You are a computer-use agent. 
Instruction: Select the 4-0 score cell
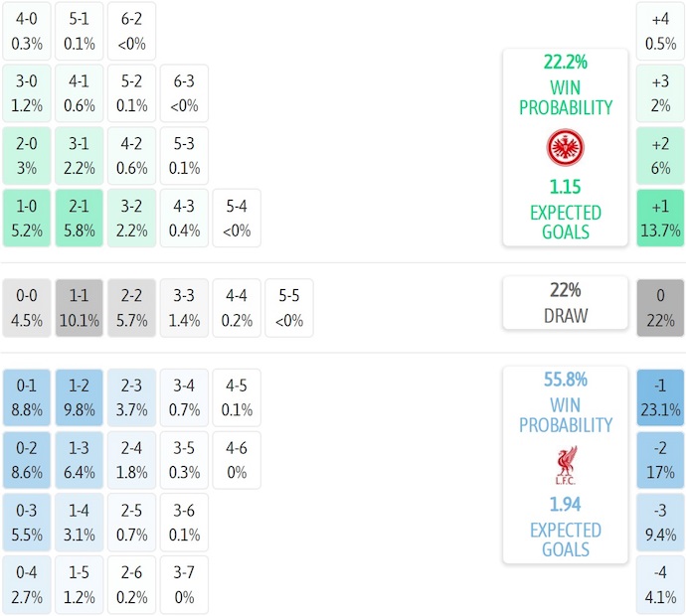coord(27,30)
